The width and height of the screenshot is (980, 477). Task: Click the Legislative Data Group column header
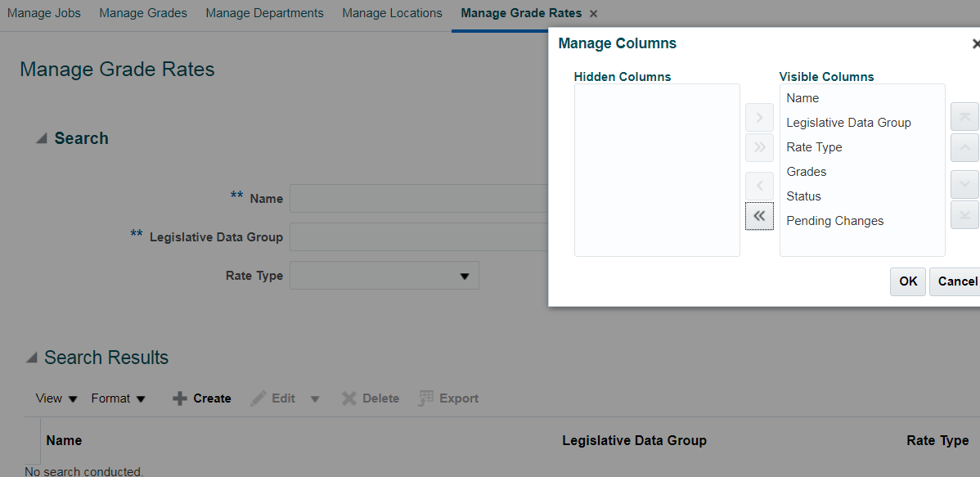pyautogui.click(x=634, y=441)
